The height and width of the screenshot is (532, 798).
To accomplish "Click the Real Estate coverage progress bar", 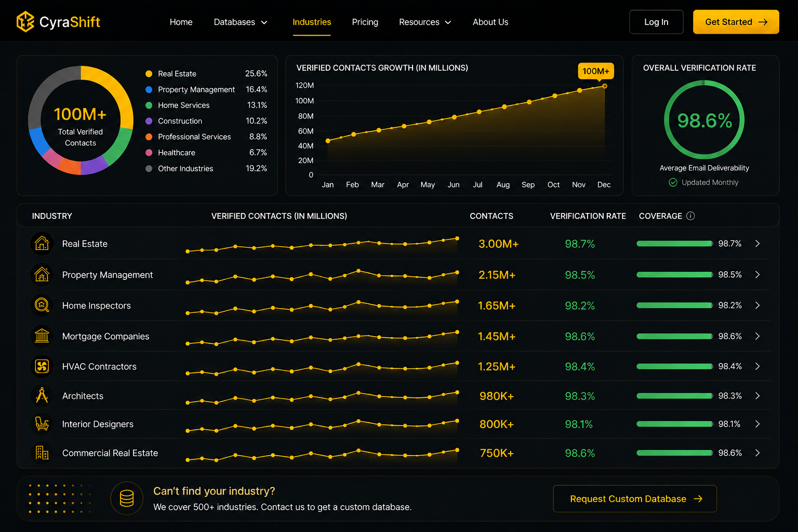I will [x=674, y=244].
